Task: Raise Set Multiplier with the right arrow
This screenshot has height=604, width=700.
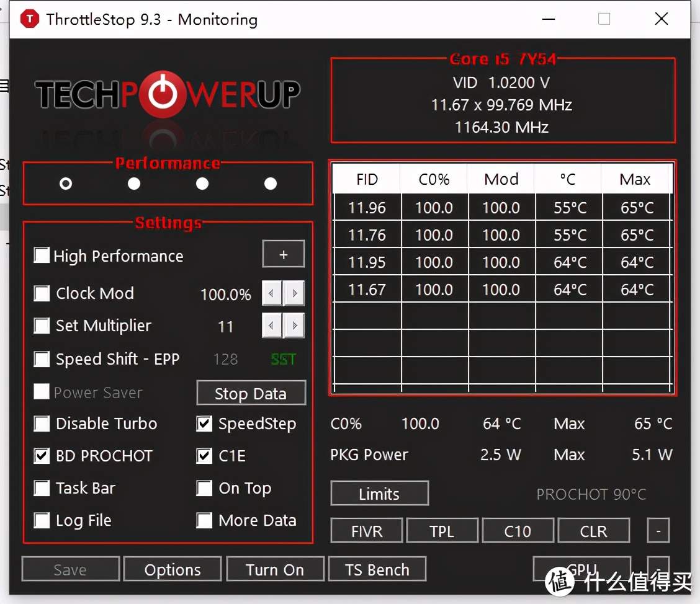Action: pyautogui.click(x=295, y=326)
